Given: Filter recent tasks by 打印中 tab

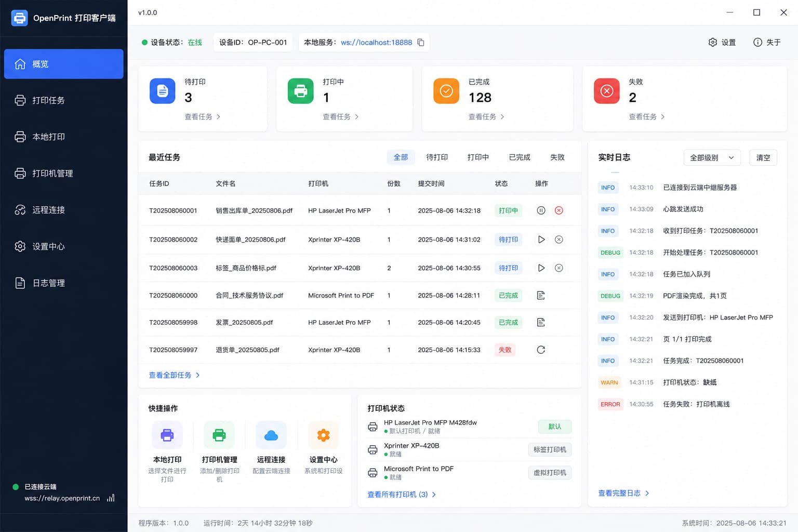Looking at the screenshot, I should (x=478, y=157).
